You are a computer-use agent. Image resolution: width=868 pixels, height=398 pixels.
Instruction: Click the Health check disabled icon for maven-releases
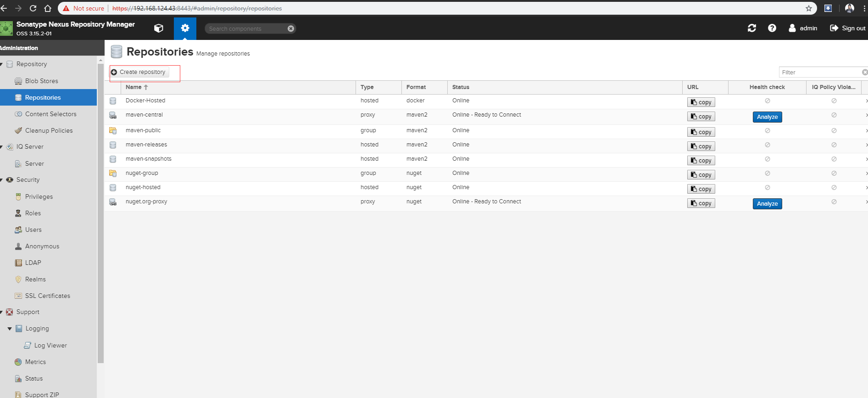[x=768, y=145]
